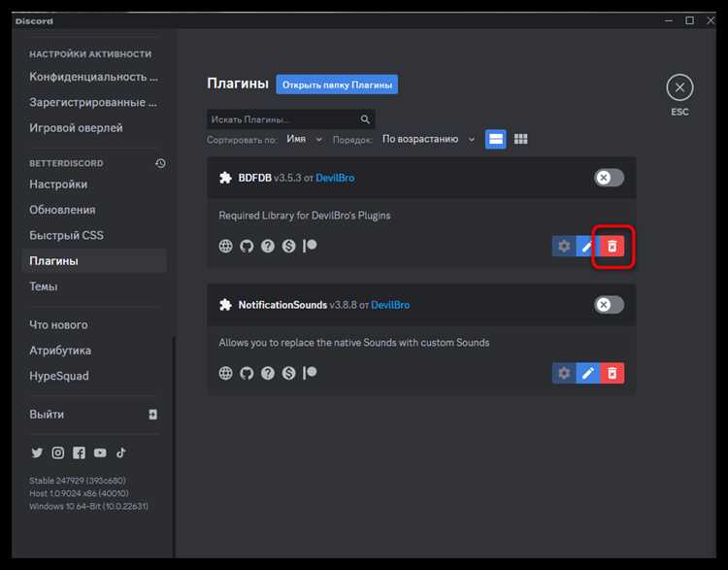Image resolution: width=728 pixels, height=570 pixels.
Task: Open NotificationSounds donate dollar icon
Action: 288,373
